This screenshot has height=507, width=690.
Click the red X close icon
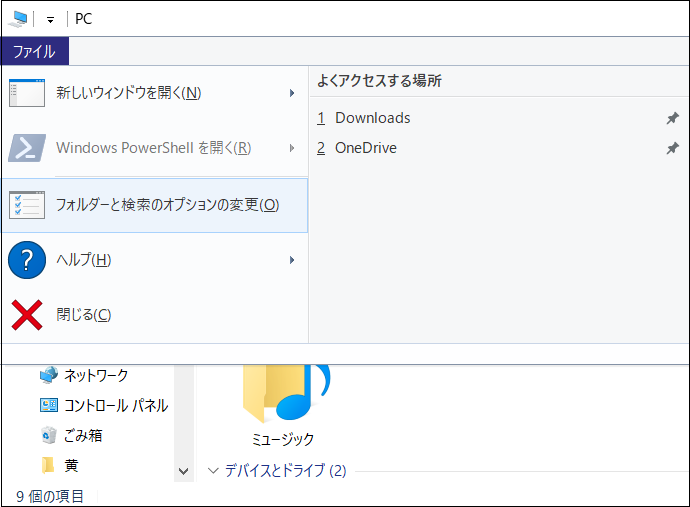click(x=27, y=315)
